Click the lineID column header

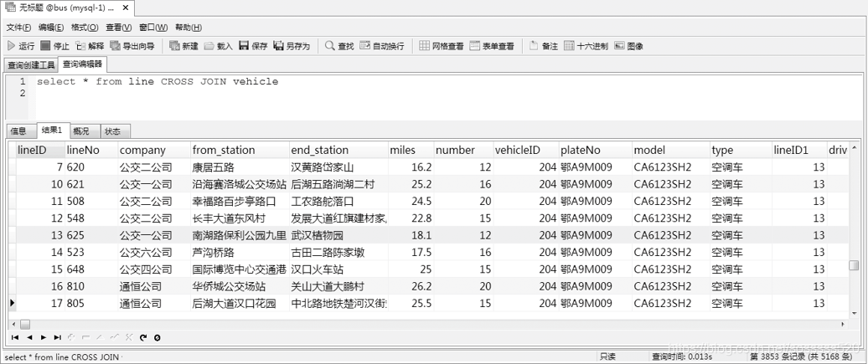coord(40,150)
